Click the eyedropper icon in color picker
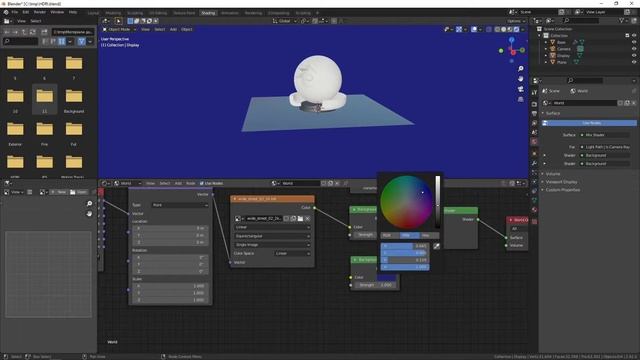This screenshot has width=640, height=360. point(436,246)
